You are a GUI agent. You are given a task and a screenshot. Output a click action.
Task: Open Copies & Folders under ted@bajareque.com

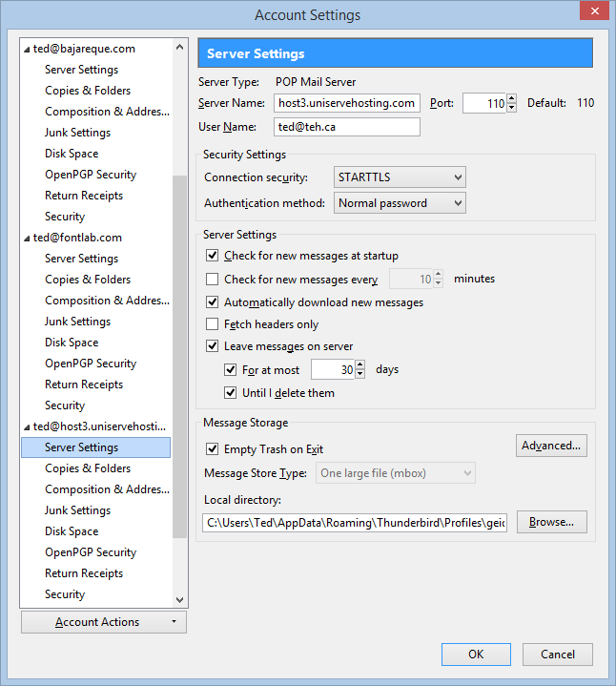point(88,91)
